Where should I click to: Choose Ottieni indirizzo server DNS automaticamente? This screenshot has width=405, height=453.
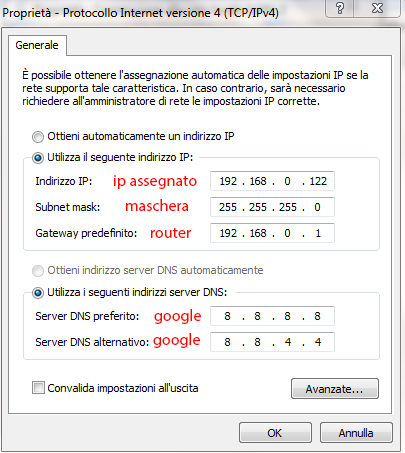tap(38, 270)
